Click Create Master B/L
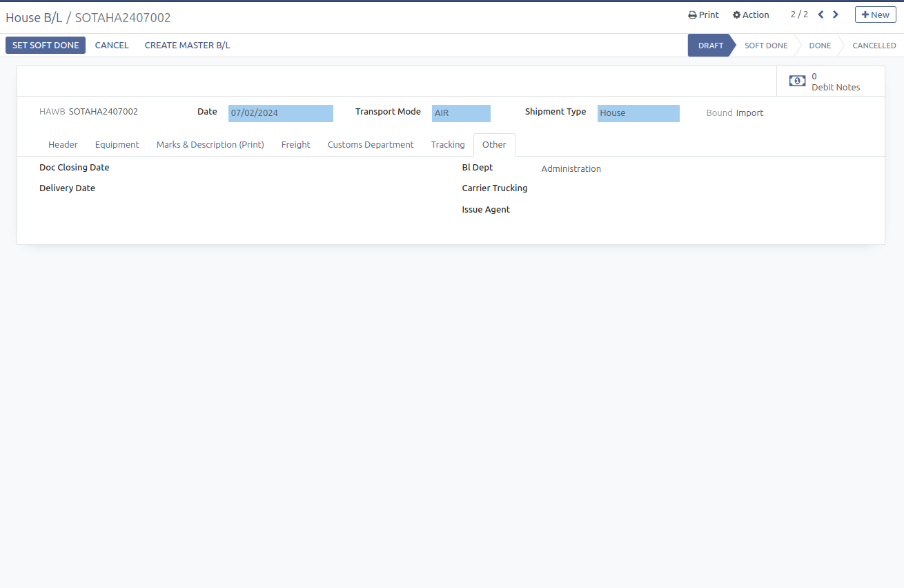904x588 pixels. 187,46
